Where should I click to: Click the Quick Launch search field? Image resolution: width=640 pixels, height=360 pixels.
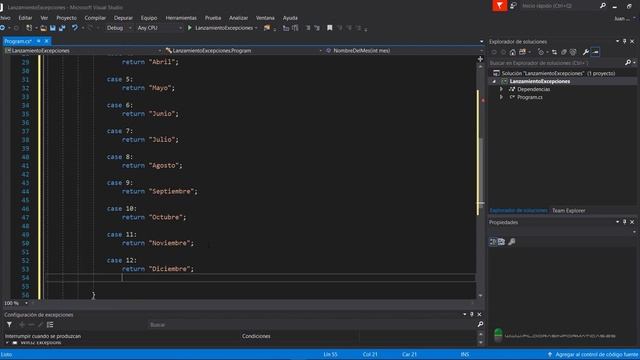pyautogui.click(x=559, y=6)
